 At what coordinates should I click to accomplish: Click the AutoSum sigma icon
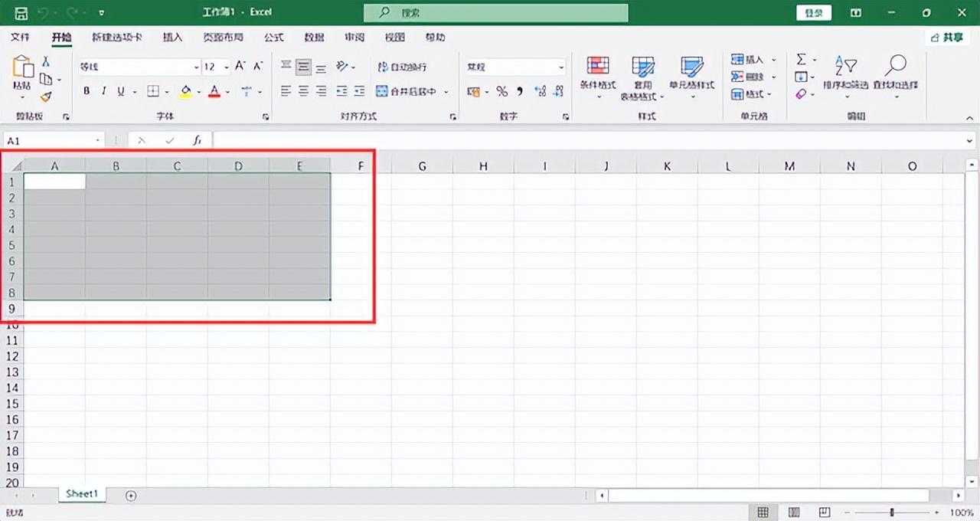point(801,60)
